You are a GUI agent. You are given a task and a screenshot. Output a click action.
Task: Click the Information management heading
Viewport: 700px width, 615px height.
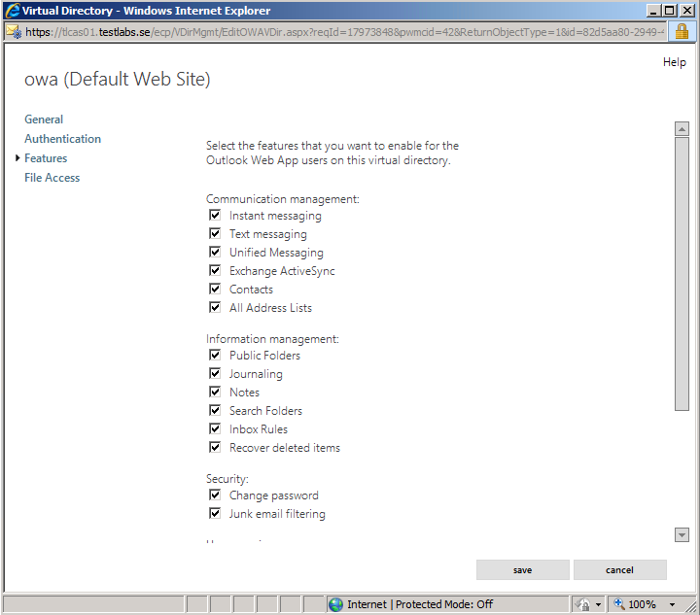(272, 339)
